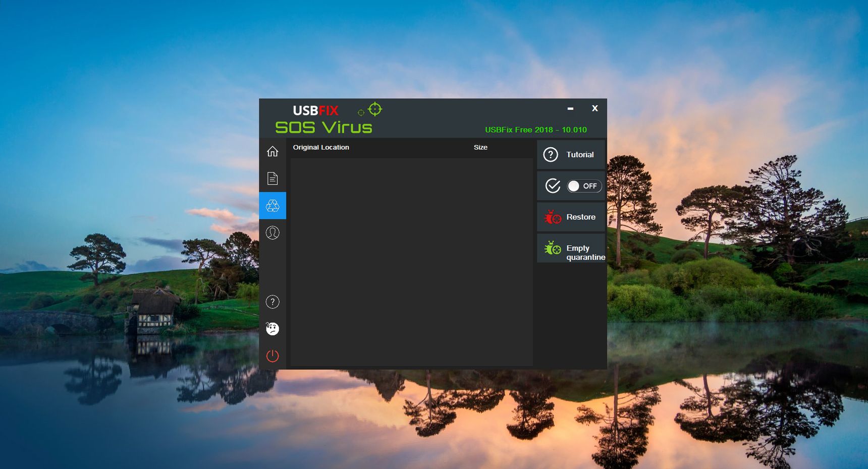This screenshot has height=469, width=868.
Task: Click the Original Location column header
Action: 321,147
